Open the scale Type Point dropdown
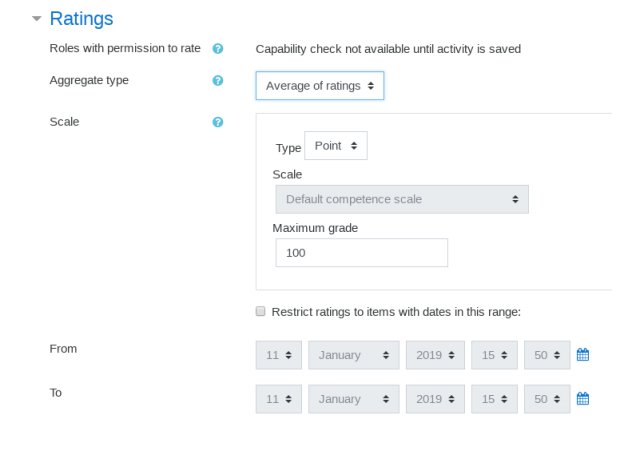Screen dimensions: 638x459 [x=336, y=145]
